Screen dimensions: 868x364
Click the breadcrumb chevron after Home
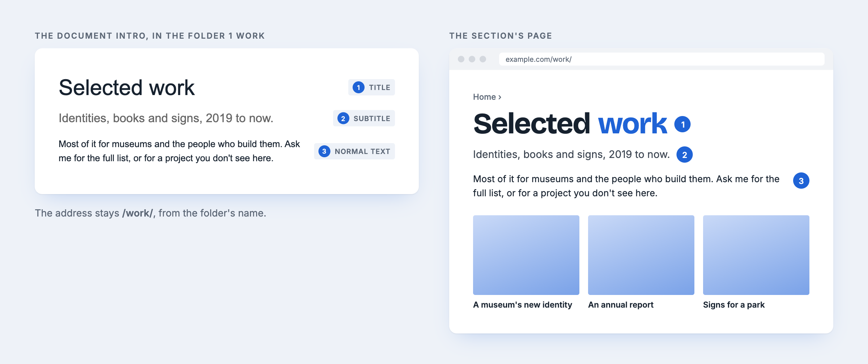500,97
